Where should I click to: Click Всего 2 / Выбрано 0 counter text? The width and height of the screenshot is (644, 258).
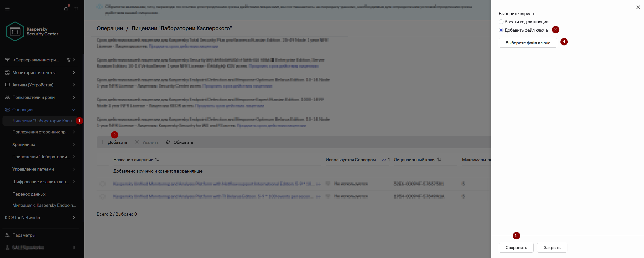117,214
